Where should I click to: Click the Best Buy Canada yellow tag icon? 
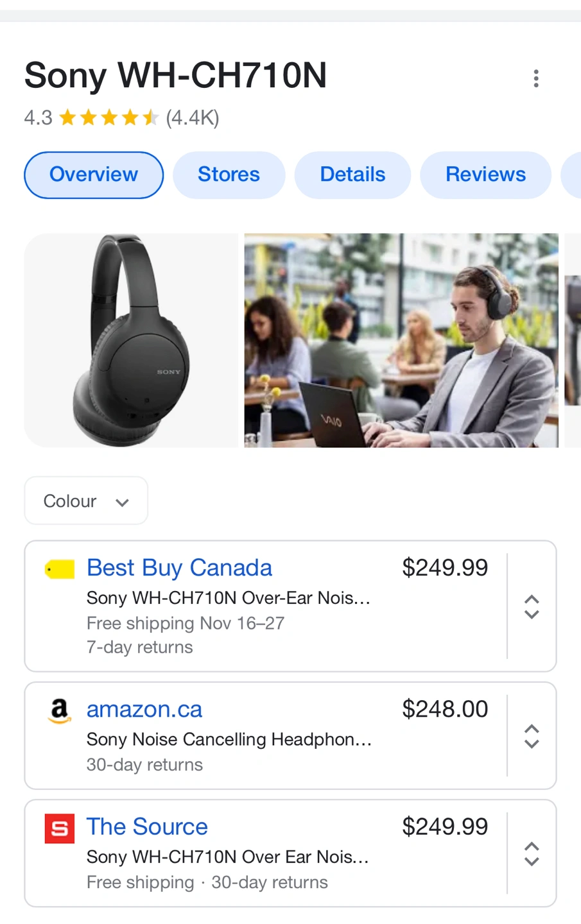click(x=60, y=569)
